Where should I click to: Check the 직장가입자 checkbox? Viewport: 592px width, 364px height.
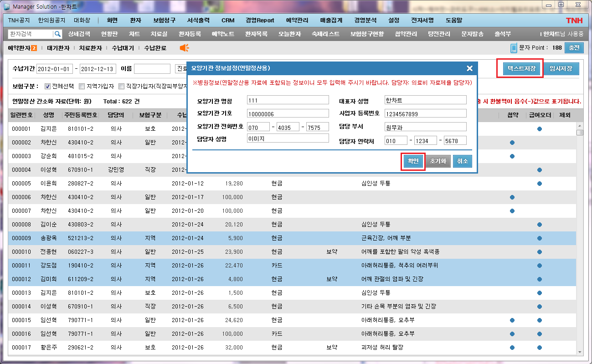(x=122, y=86)
